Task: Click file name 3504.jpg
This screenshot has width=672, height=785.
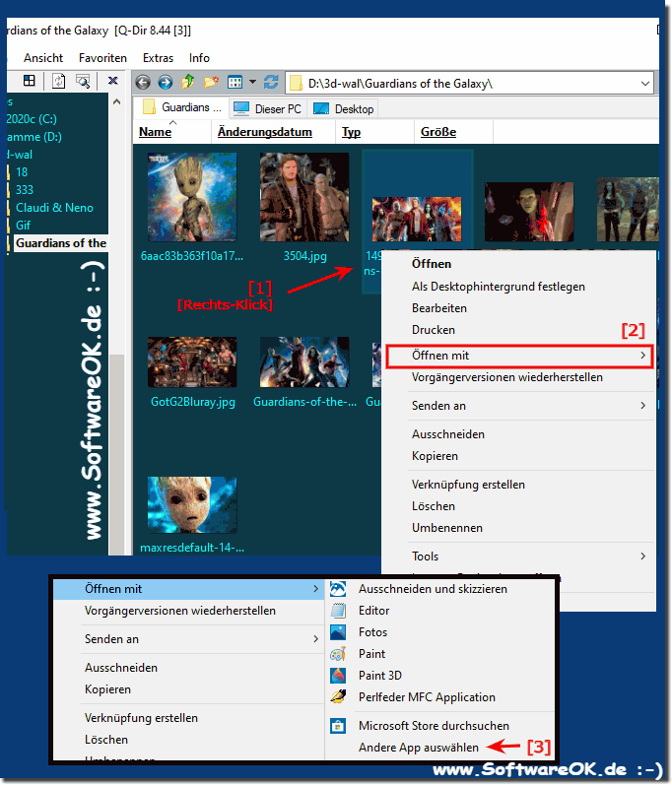Action: coord(304,256)
